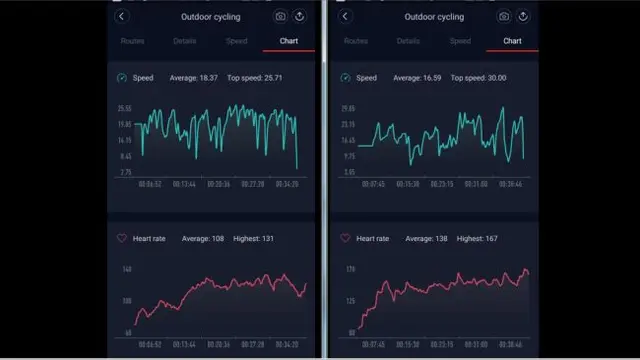Viewport: 640px width, 360px height.
Task: Open Routes tab on left phone
Action: pyautogui.click(x=132, y=41)
